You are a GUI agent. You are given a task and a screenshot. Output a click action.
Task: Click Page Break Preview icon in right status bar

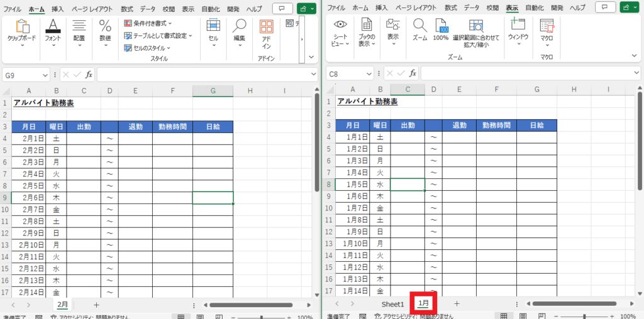point(542,316)
